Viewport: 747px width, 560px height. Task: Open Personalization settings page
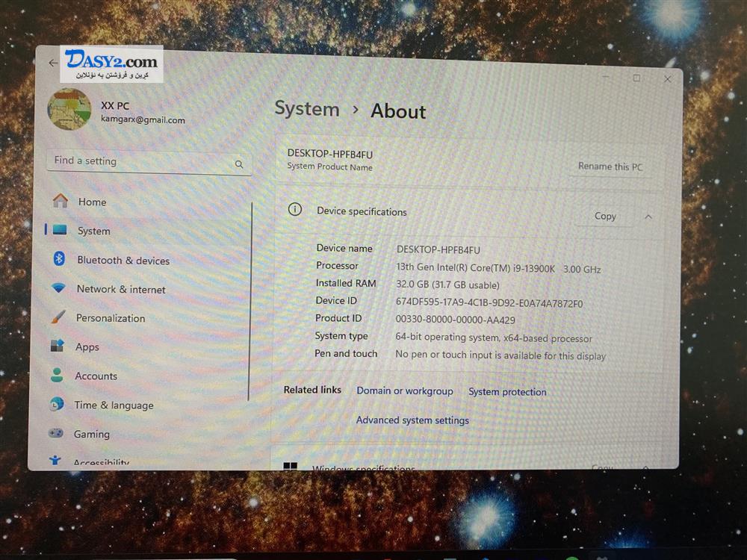111,318
